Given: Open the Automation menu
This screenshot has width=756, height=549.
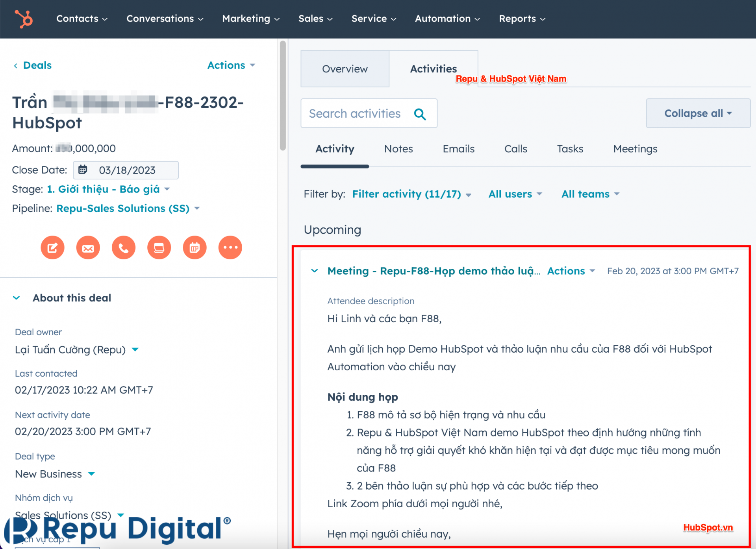Looking at the screenshot, I should [x=447, y=18].
